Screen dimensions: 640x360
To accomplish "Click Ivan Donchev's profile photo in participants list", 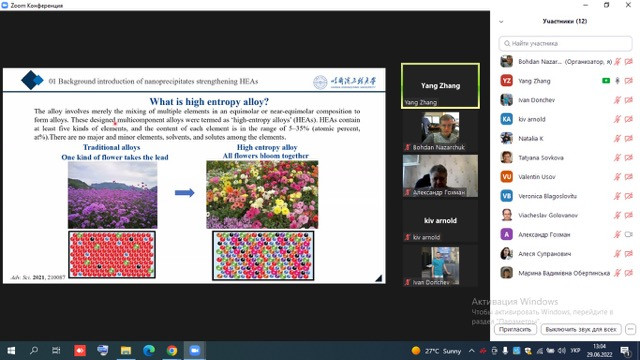I will point(507,100).
